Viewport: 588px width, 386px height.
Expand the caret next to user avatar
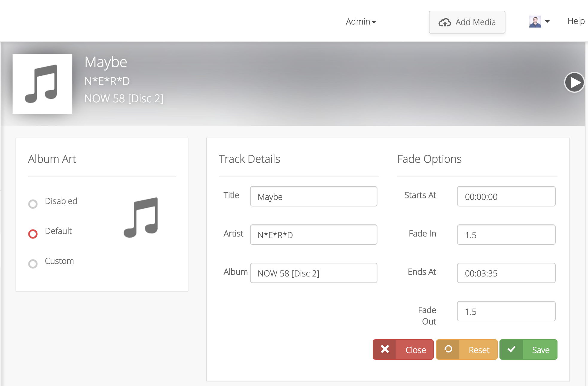point(547,22)
